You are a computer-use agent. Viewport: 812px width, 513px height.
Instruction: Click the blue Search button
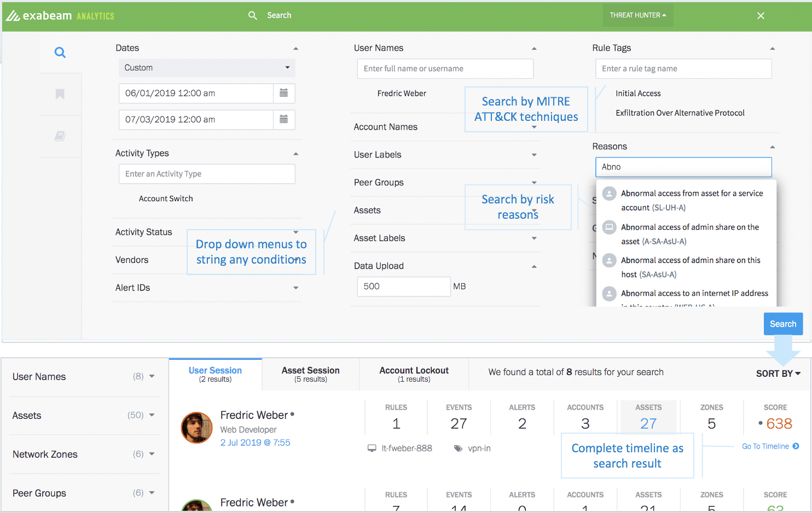point(783,324)
